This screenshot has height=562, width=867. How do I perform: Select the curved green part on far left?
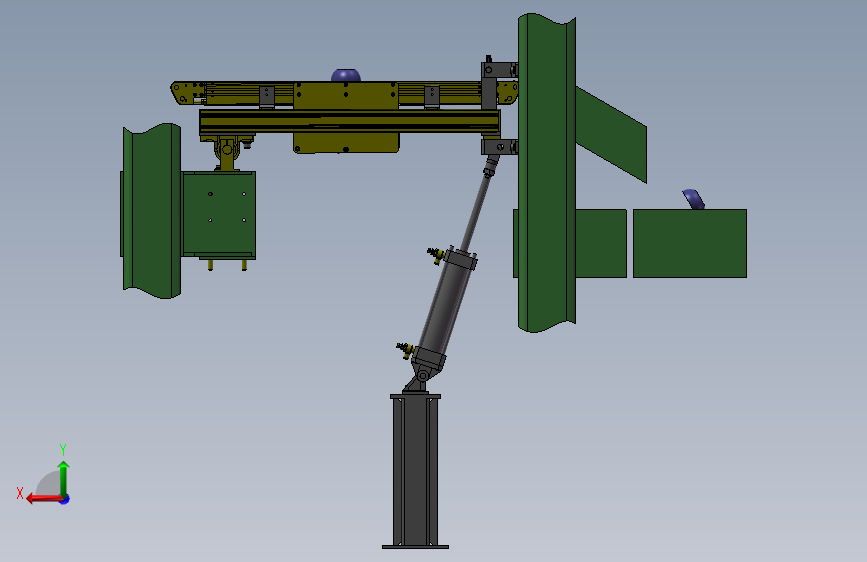point(151,211)
